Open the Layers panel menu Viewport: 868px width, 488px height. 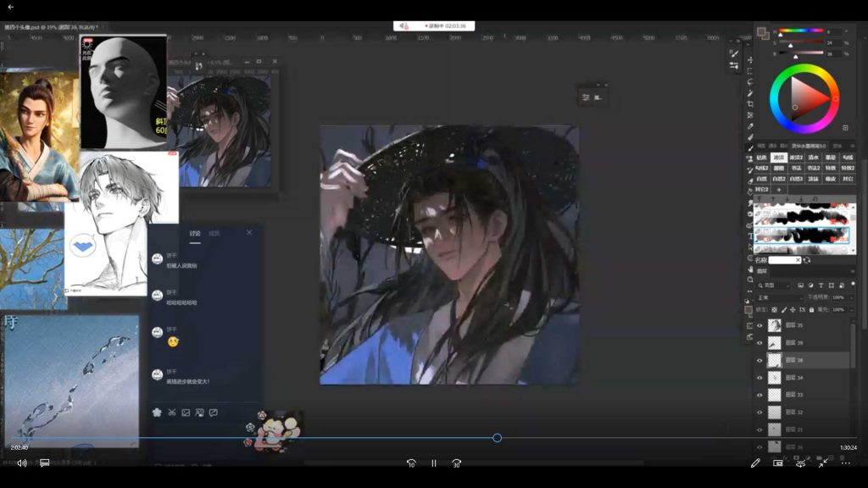point(853,272)
